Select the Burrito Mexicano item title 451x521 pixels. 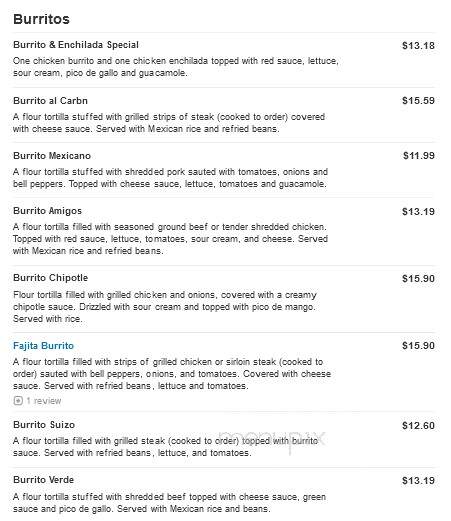pyautogui.click(x=52, y=156)
